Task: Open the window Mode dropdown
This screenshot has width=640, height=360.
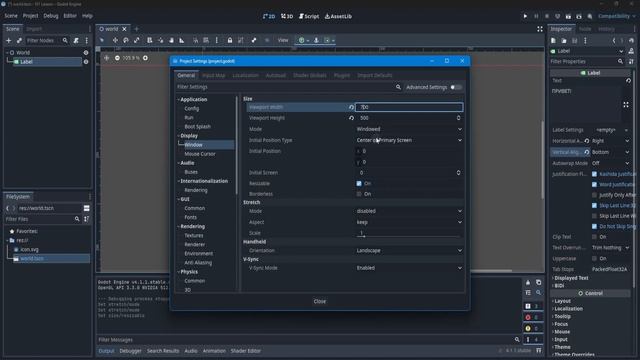Action: click(409, 129)
